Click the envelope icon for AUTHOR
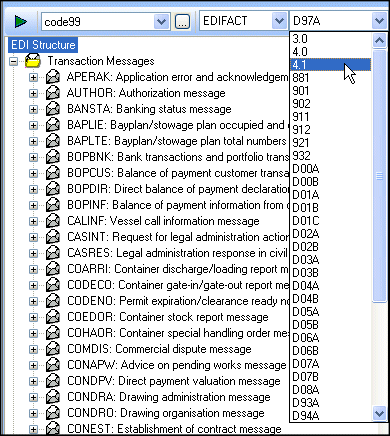 (x=53, y=93)
